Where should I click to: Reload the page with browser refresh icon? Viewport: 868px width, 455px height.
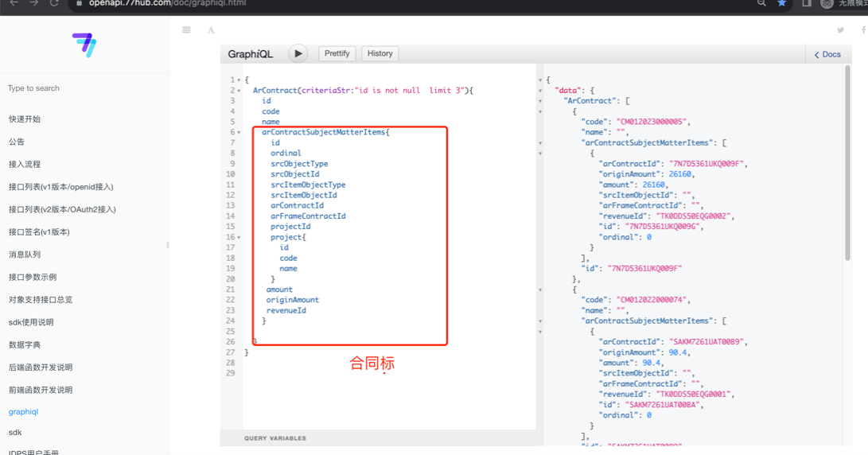coord(54,3)
